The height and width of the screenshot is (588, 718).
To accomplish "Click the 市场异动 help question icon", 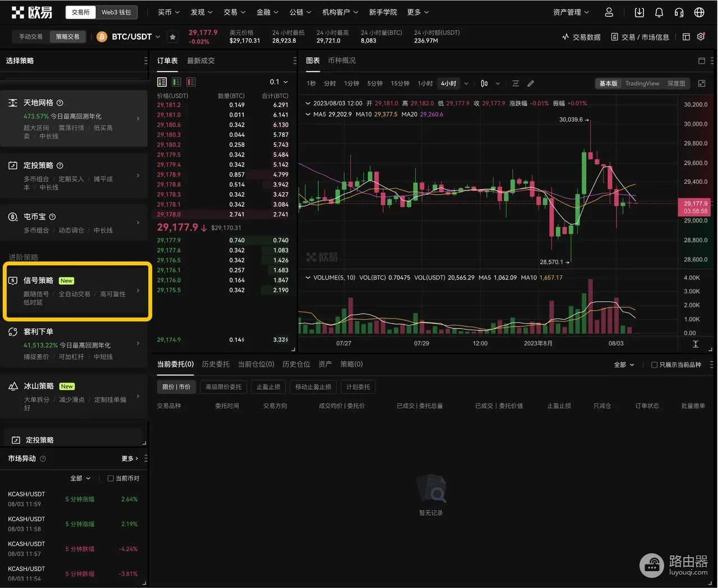I will tap(43, 459).
